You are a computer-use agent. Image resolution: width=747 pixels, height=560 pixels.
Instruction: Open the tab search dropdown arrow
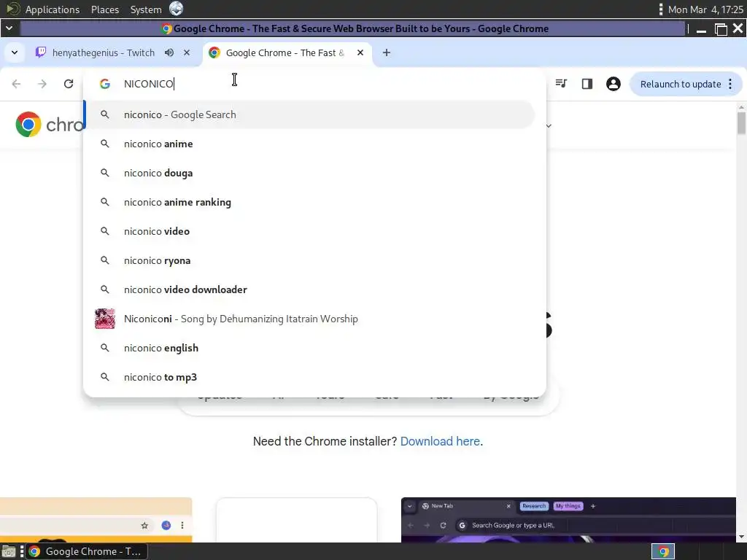(x=15, y=52)
